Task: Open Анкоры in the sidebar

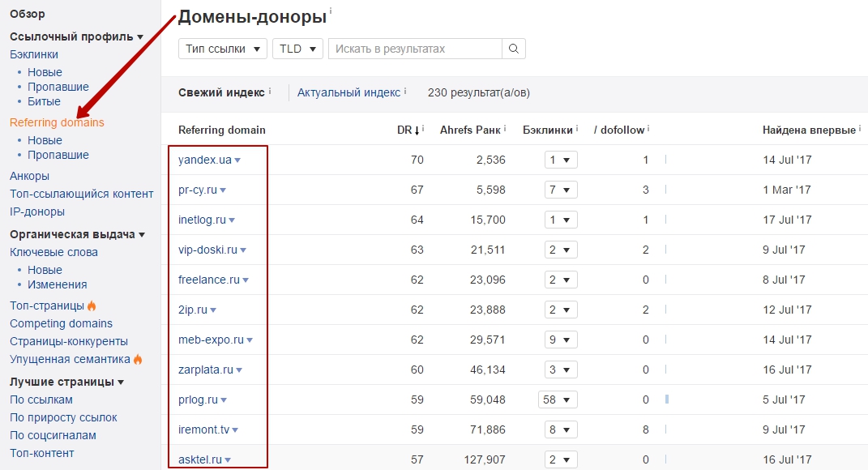Action: click(29, 176)
